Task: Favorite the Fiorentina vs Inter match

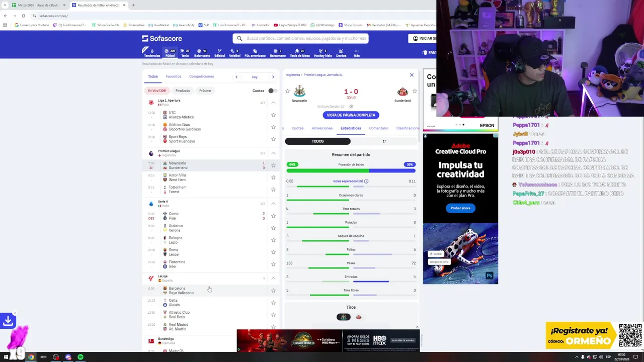Action: [x=273, y=264]
